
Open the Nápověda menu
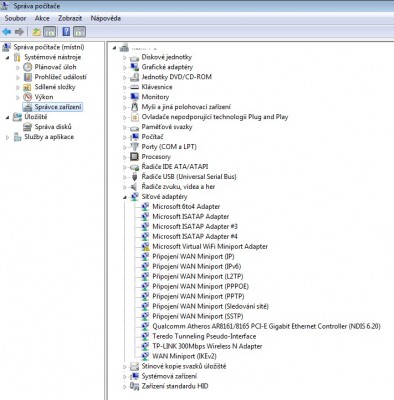(106, 18)
